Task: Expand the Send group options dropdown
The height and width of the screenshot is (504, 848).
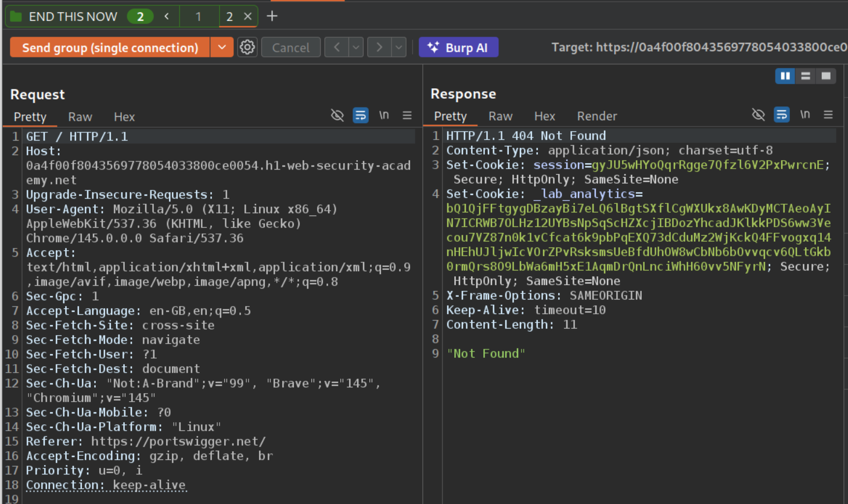Action: click(x=221, y=47)
